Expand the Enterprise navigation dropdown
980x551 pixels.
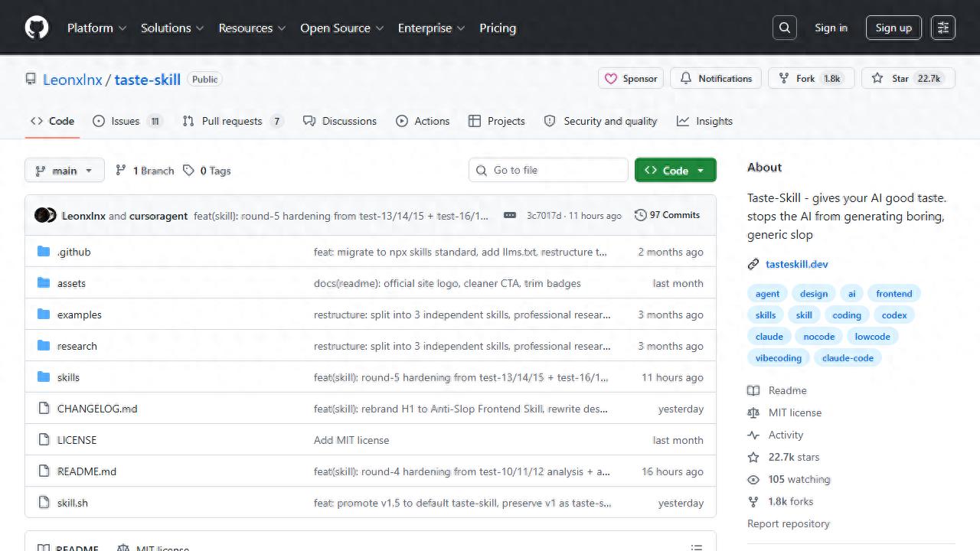pos(431,28)
